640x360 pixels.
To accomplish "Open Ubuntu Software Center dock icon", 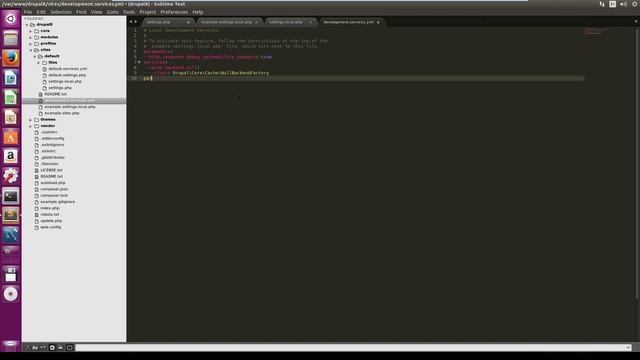I will point(11,137).
